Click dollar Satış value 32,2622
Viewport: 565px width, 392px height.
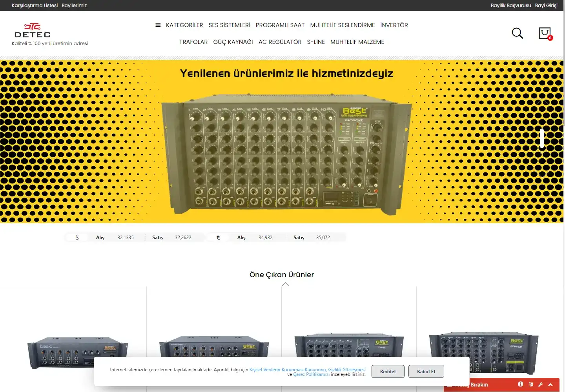(183, 238)
